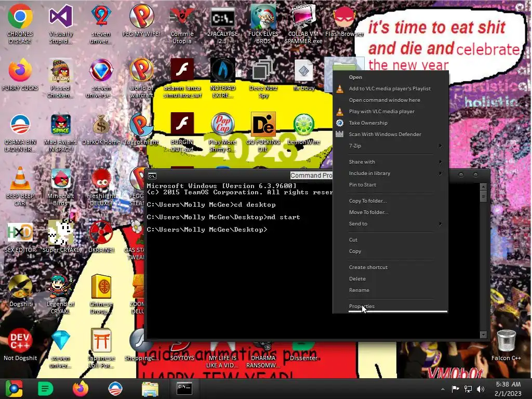The height and width of the screenshot is (399, 532).
Task: Select the Minecraft Birds desktop icon
Action: point(60,187)
